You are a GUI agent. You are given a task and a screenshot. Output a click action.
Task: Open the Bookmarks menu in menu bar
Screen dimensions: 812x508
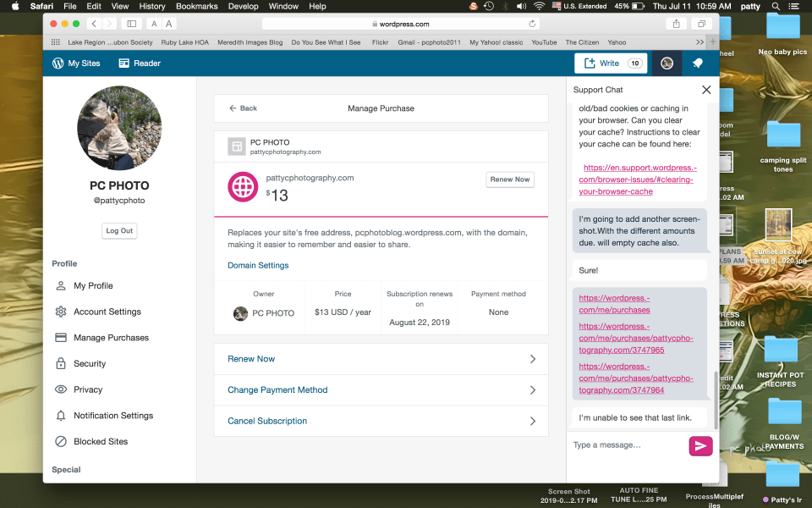(196, 6)
